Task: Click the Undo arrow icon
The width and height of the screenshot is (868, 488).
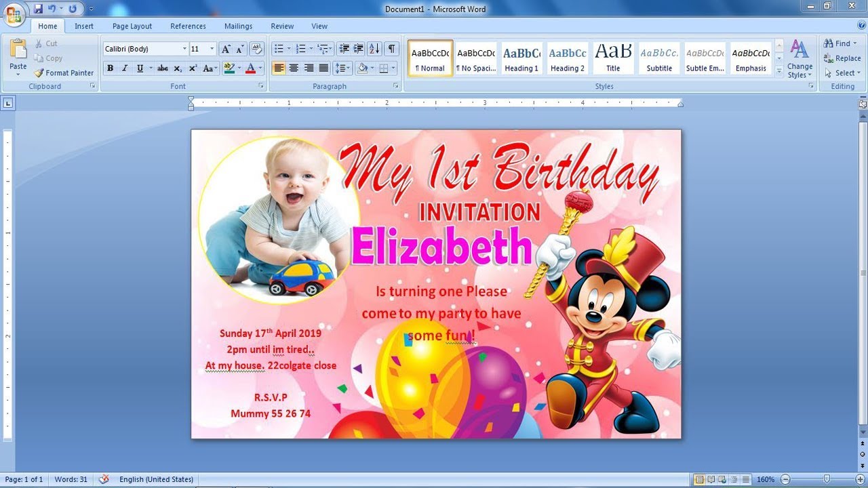Action: 52,9
